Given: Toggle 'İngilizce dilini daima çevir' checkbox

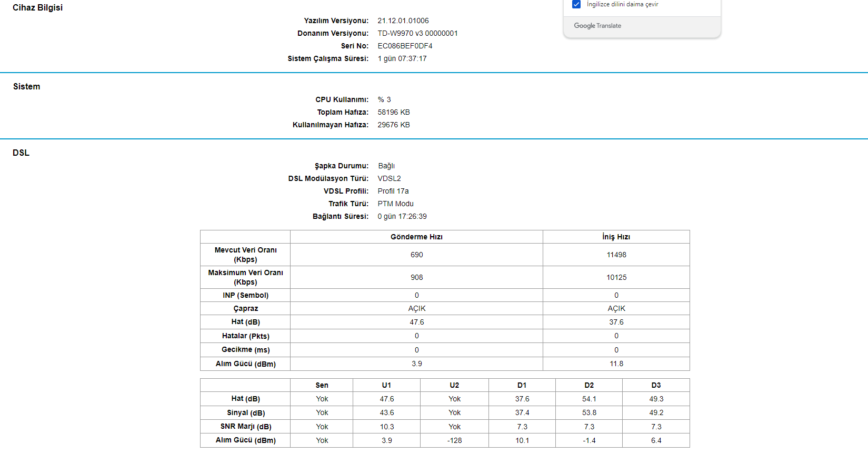Looking at the screenshot, I should [576, 4].
